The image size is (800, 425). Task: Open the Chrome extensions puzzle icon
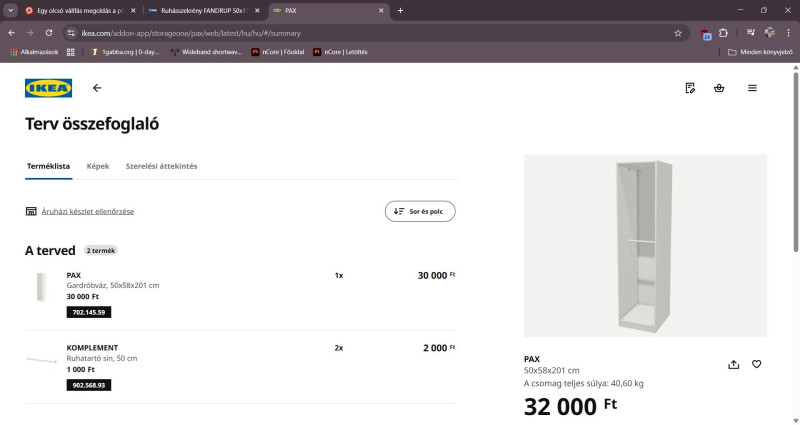click(x=723, y=33)
